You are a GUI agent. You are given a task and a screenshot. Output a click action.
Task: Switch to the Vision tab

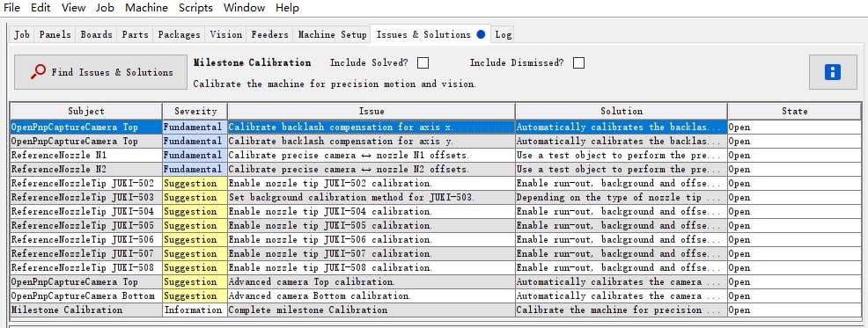click(226, 34)
